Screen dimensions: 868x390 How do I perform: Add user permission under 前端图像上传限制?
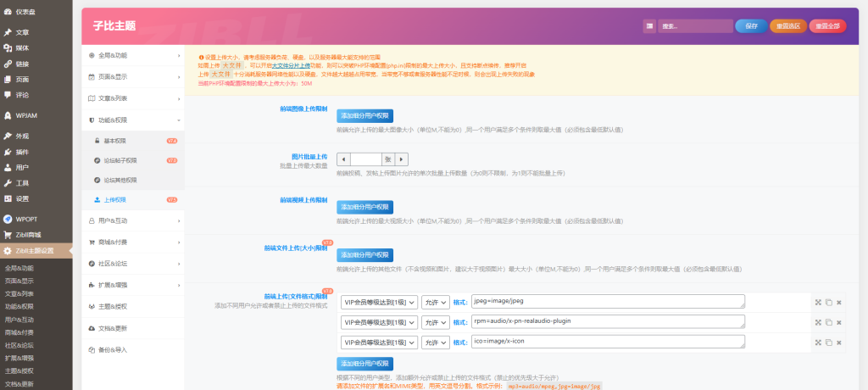pyautogui.click(x=364, y=116)
